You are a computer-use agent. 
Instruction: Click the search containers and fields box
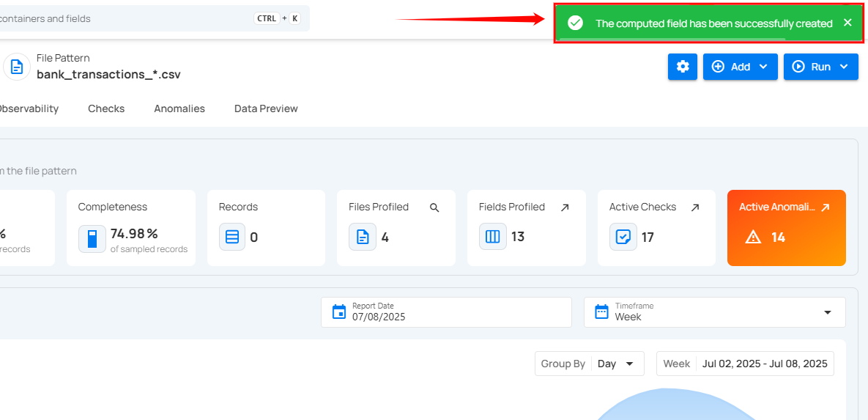[146, 18]
